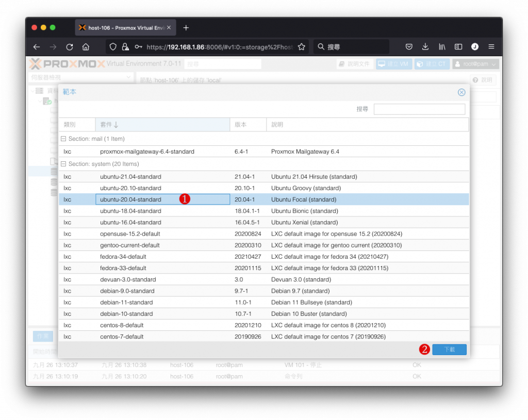Select ubuntu-20.04-standard template
Image resolution: width=528 pixels, height=420 pixels.
263,199
